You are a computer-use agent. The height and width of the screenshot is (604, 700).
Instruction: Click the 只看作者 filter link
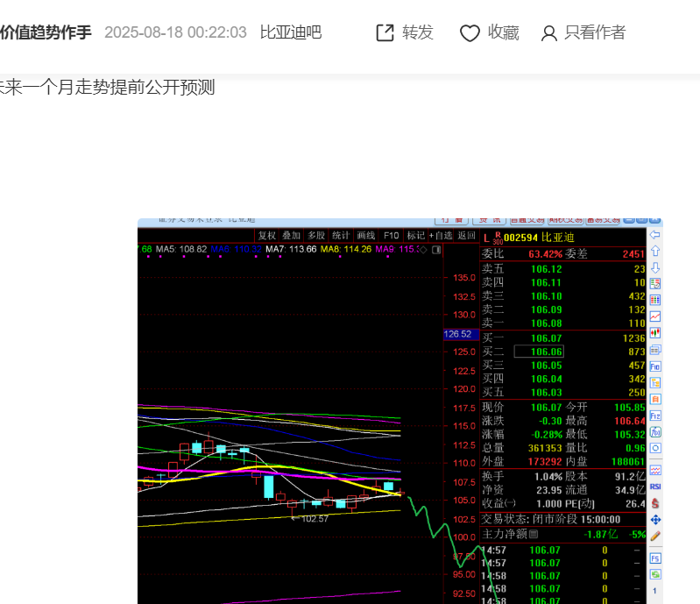595,32
